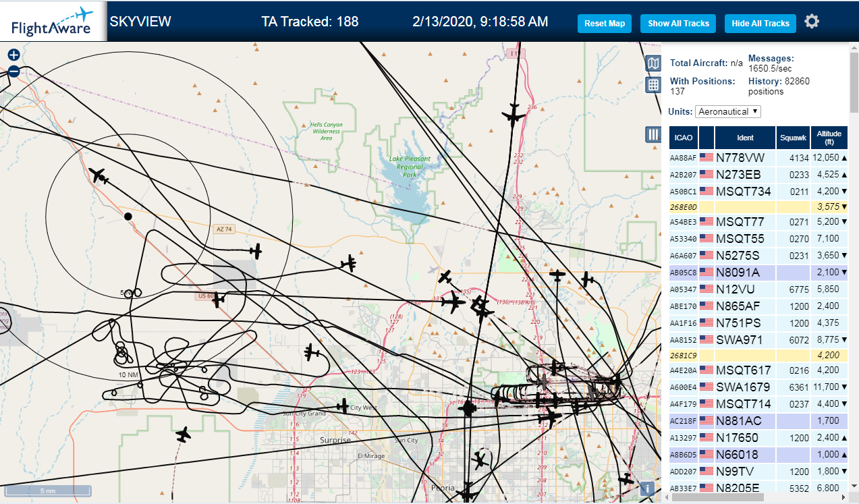The height and width of the screenshot is (504, 859).
Task: Select row with ICAO 2681C9
Action: [x=758, y=354]
